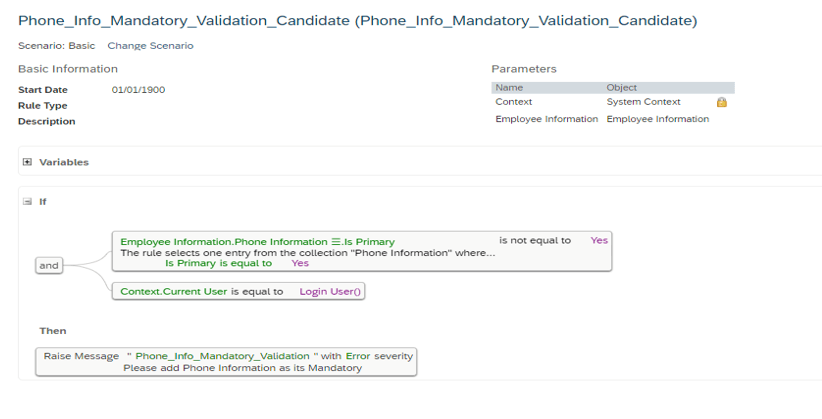Expand the Variables section

27,162
